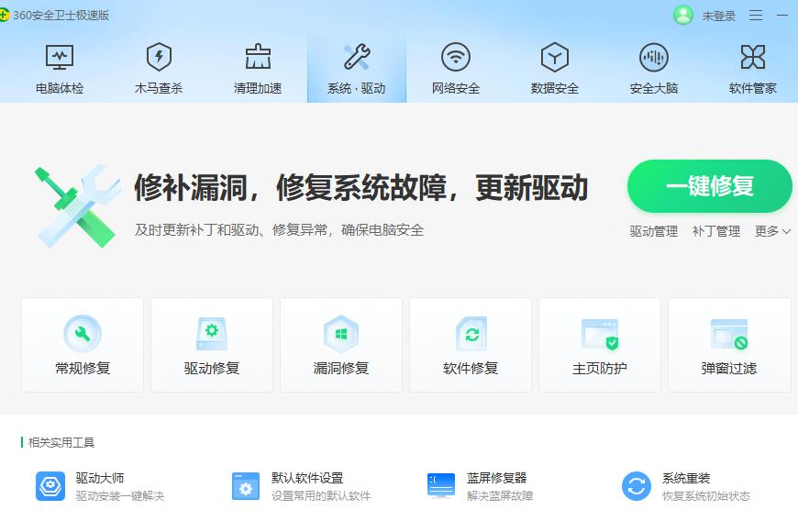Viewport: 798px width, 532px height.
Task: Switch to the 软件管家 tab label
Action: 753,88
